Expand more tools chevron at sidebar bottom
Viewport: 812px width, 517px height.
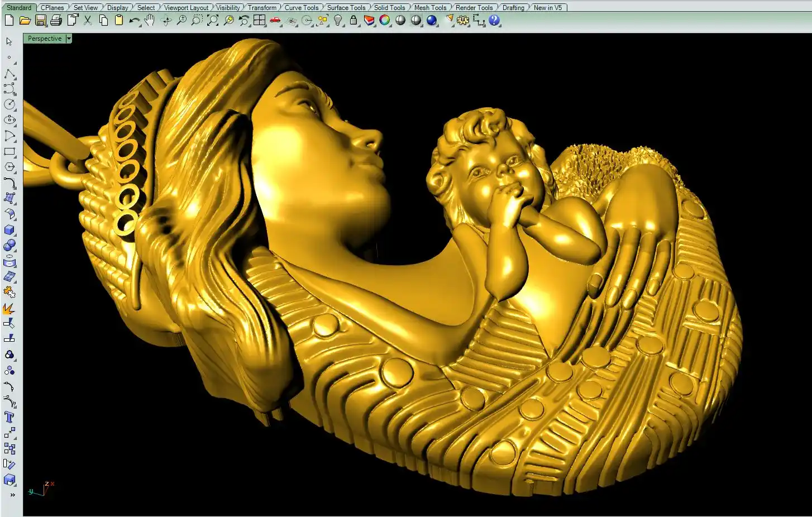click(12, 495)
